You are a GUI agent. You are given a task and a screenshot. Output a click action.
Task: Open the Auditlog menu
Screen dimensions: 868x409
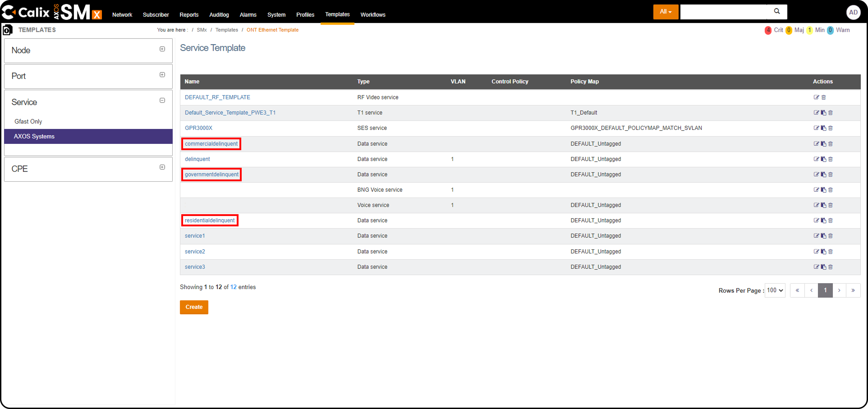point(219,15)
